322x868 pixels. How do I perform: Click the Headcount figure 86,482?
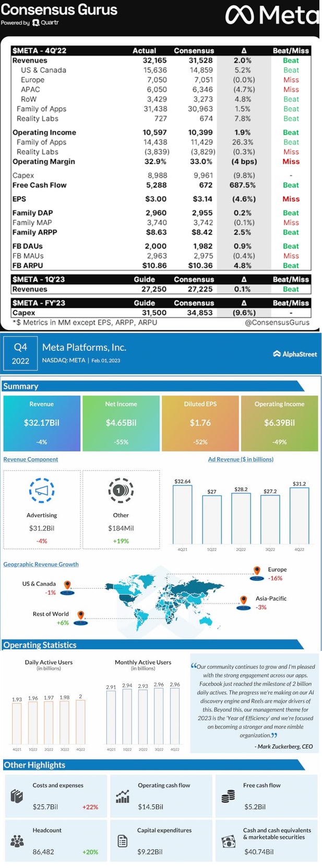[43, 852]
